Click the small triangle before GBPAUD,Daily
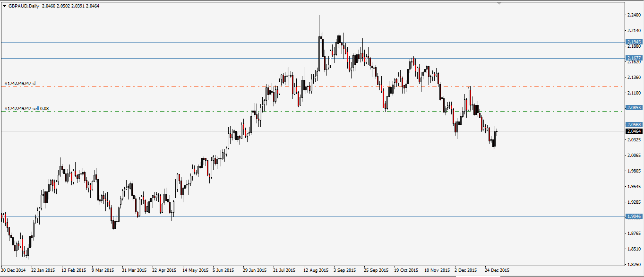 click(4, 6)
